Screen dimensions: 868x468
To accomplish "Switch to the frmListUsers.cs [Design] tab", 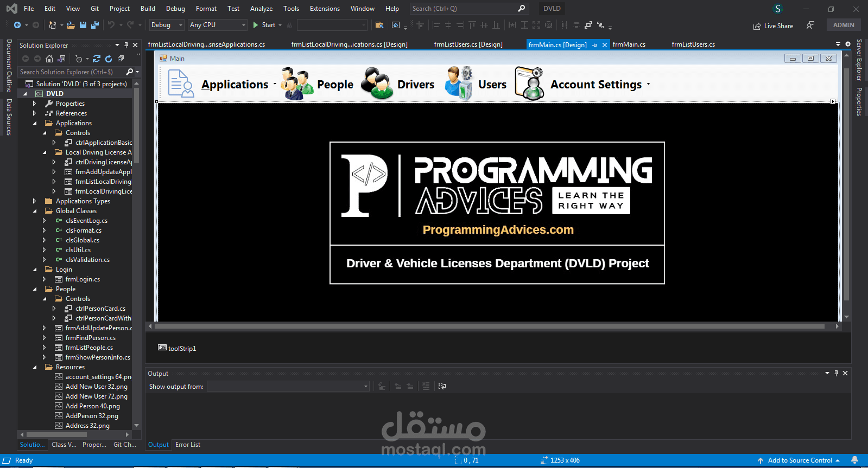I will (468, 44).
